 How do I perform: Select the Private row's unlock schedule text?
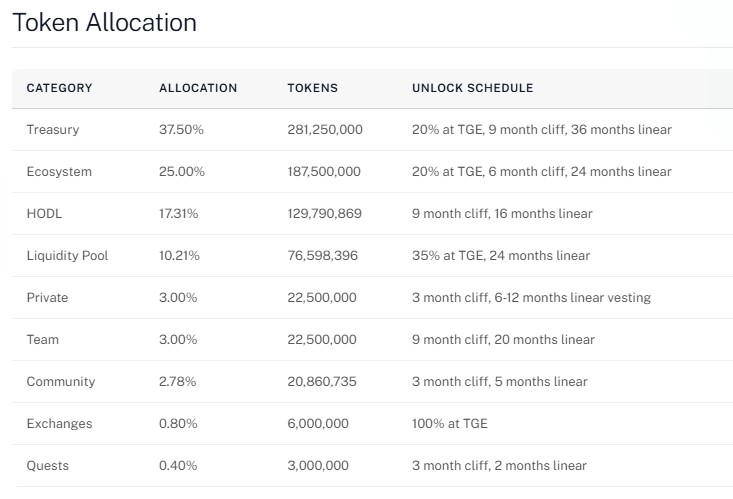(x=531, y=298)
